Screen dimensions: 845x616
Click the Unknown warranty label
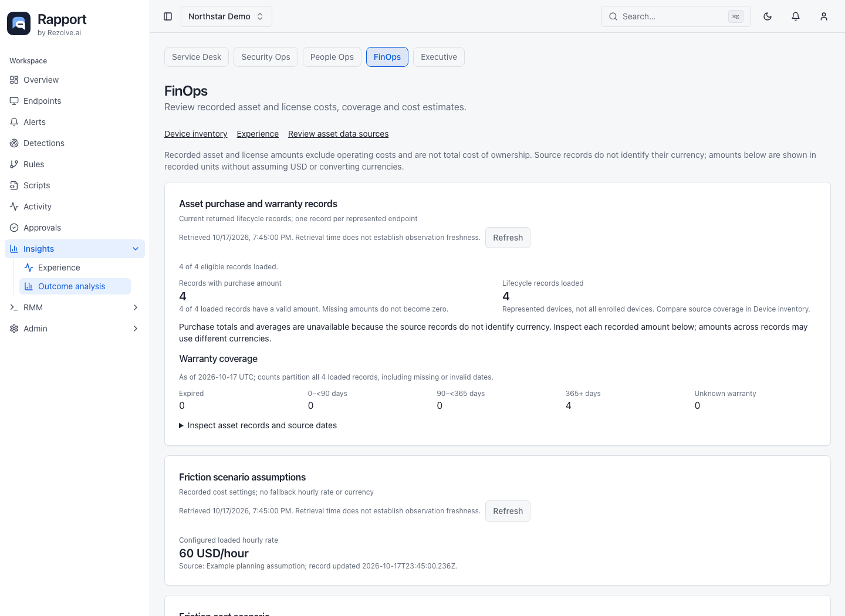[725, 394]
